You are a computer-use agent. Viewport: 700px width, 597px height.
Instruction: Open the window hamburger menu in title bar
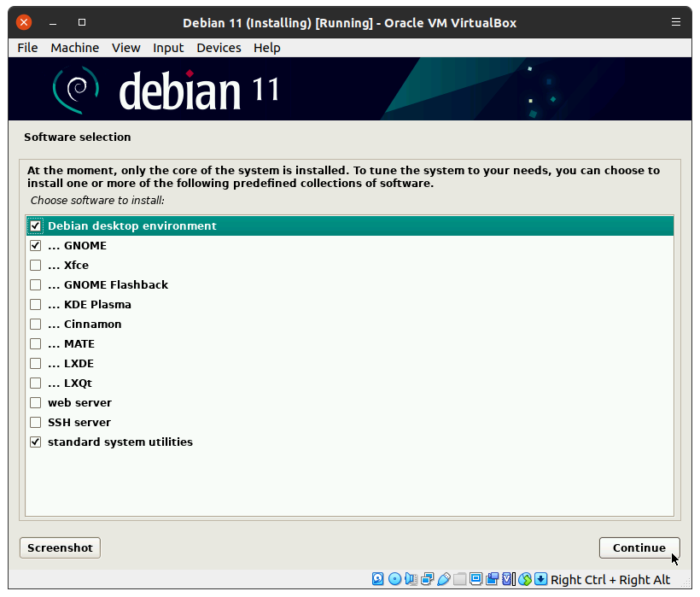coord(676,22)
